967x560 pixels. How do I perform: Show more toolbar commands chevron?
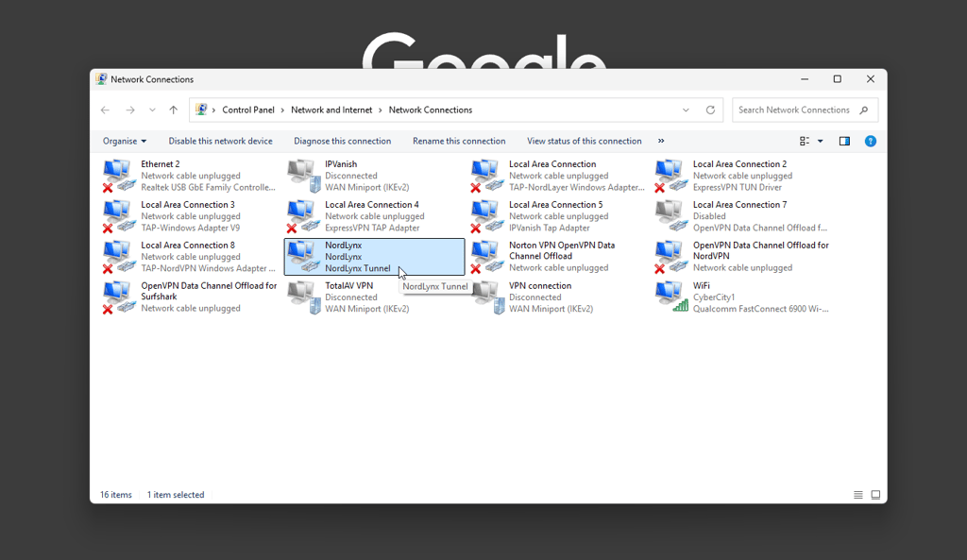pyautogui.click(x=661, y=142)
